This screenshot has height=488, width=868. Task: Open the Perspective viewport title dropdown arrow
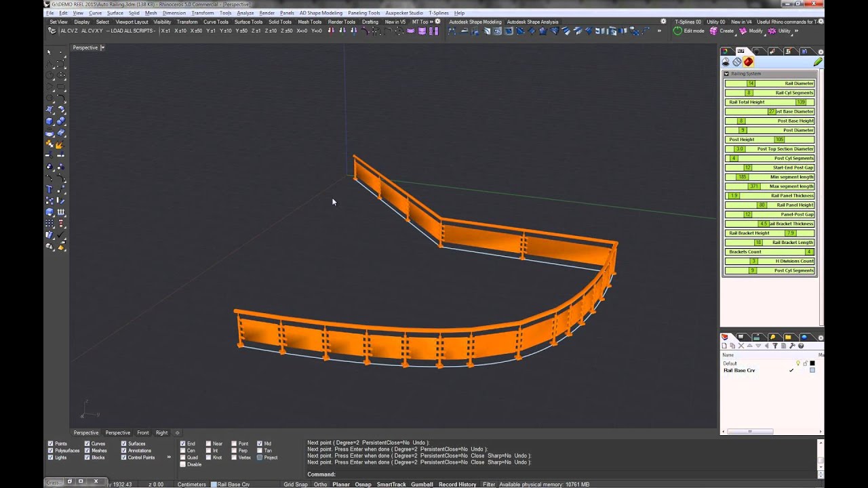(102, 47)
